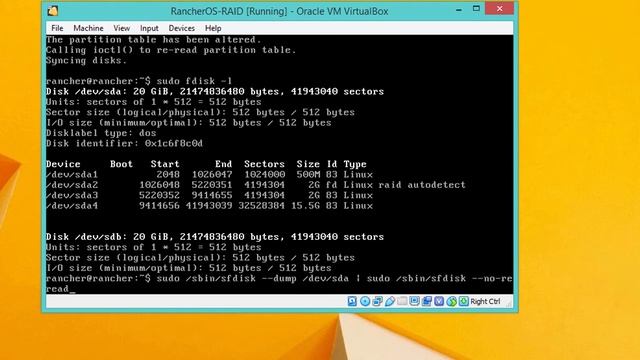Click the resize grip in status bar corner

509,303
